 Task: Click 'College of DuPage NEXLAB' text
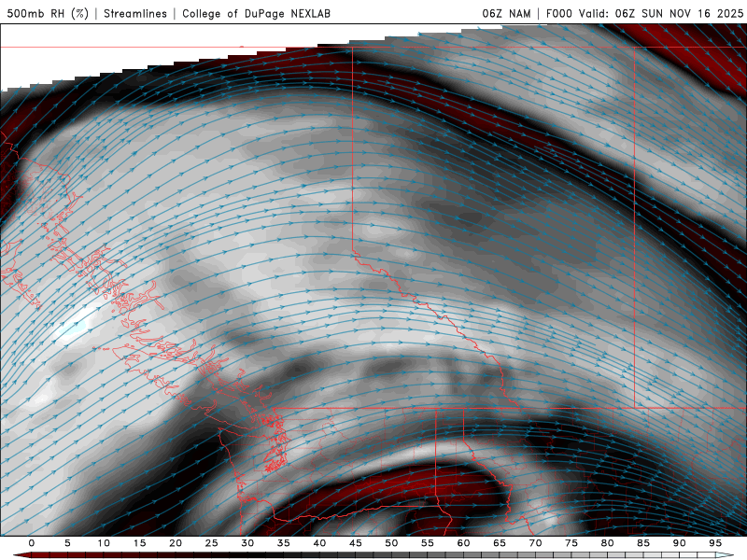[x=256, y=13]
